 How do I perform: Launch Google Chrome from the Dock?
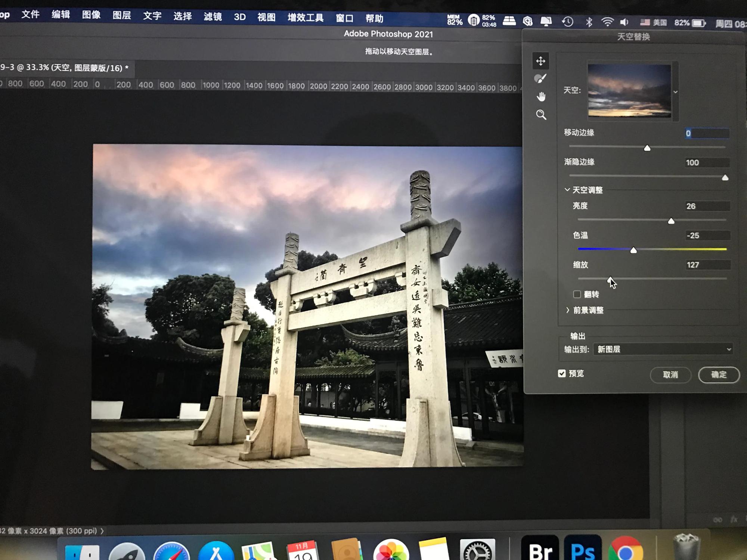[626, 549]
